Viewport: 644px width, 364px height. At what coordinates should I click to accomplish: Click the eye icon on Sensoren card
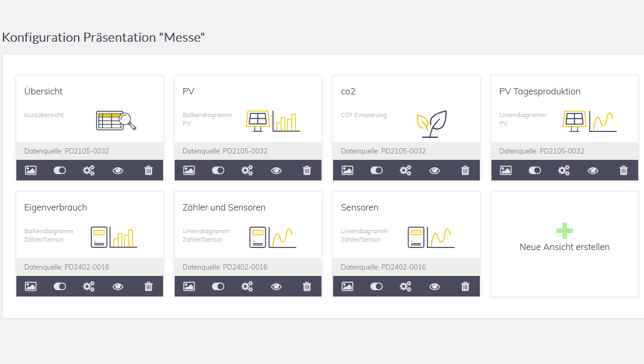pyautogui.click(x=434, y=286)
